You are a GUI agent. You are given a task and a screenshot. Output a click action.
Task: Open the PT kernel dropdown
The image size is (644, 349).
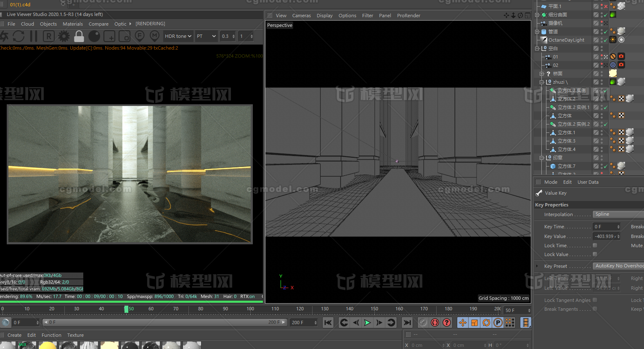pos(206,36)
